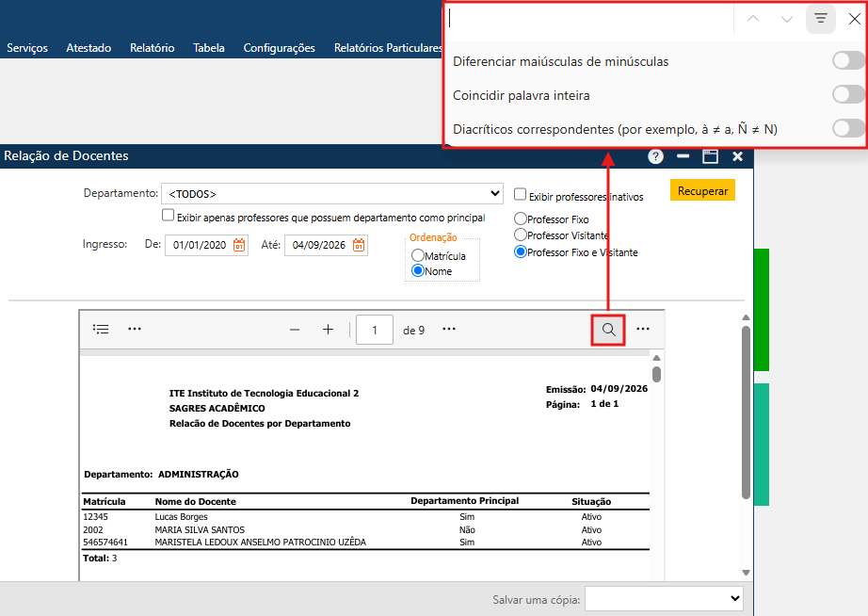
Task: Go to next search result arrow
Action: coord(787,19)
